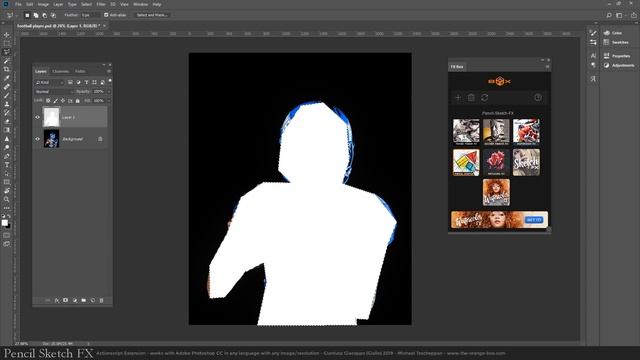Toggle lock all in Layers panel
The height and width of the screenshot is (360, 640).
point(78,100)
